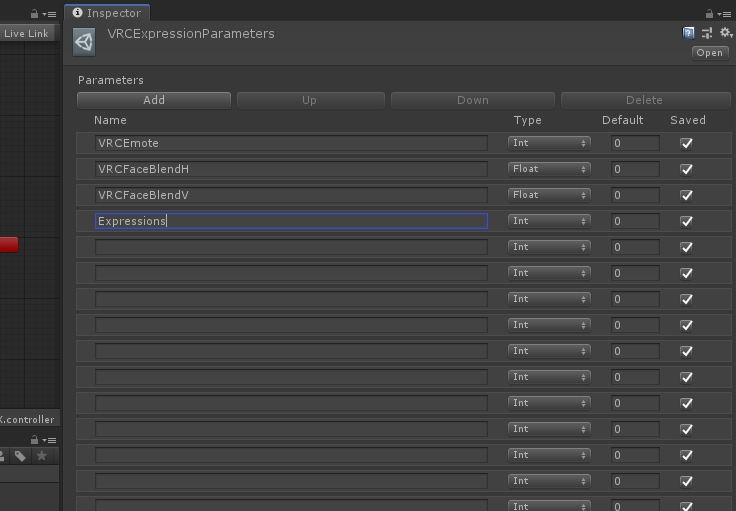Open the Inspector panel options menu icon
This screenshot has width=736, height=511.
point(724,15)
